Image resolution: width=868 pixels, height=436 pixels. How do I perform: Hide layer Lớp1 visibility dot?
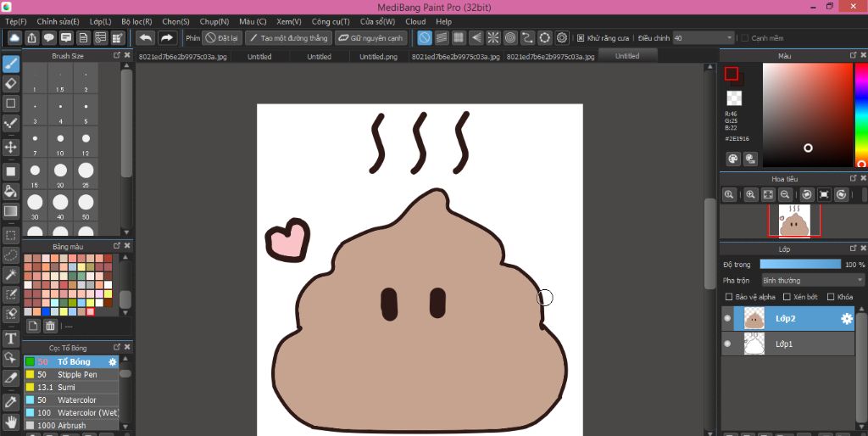point(727,344)
